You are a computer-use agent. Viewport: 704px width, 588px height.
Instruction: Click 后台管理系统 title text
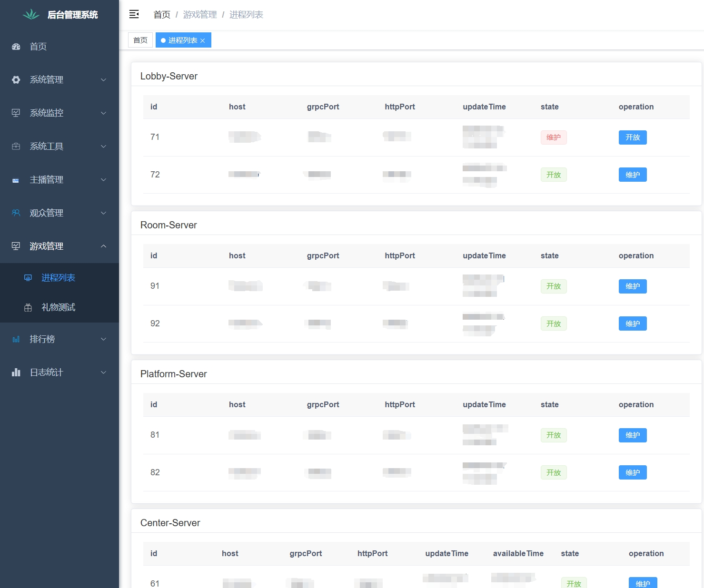pyautogui.click(x=73, y=15)
